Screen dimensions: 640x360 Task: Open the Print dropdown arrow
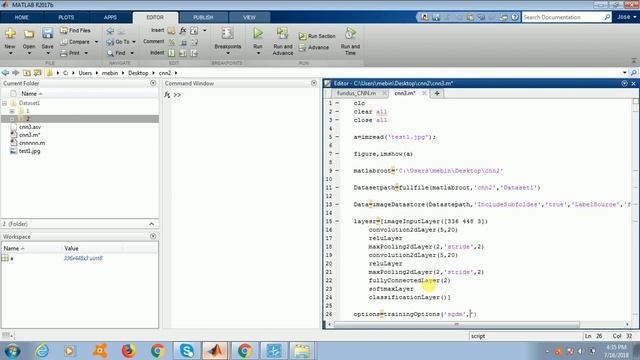pos(86,53)
